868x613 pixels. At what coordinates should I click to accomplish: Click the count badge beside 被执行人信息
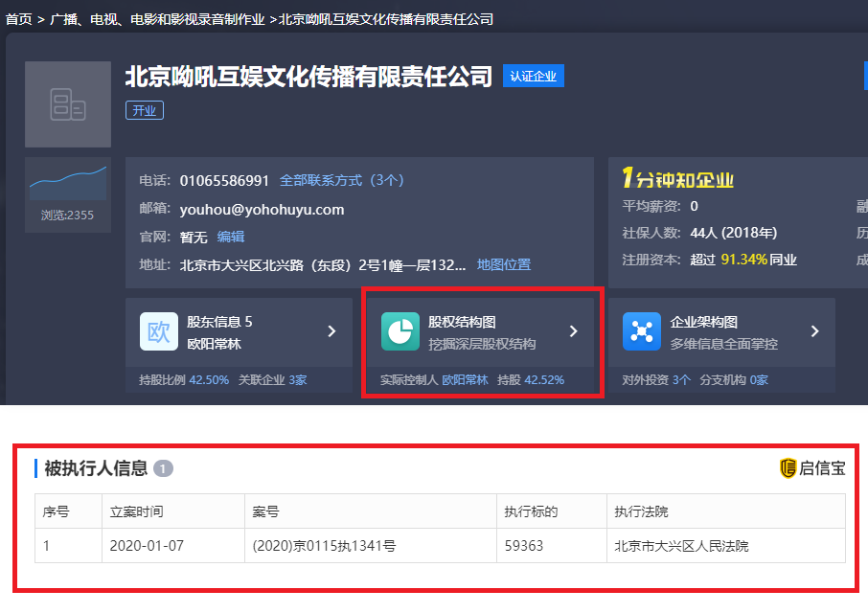(x=163, y=468)
